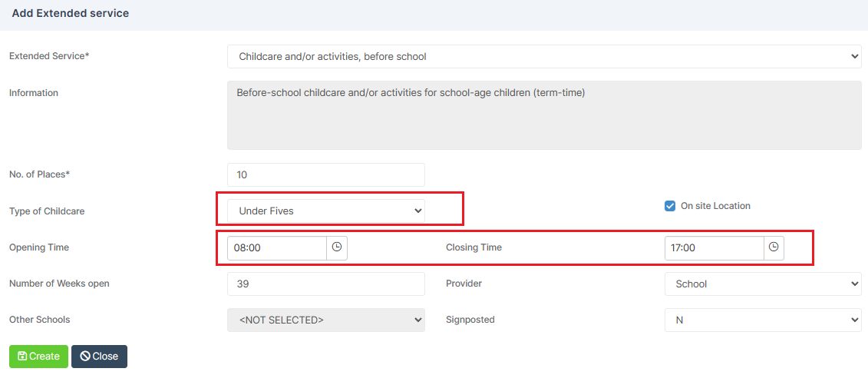
Task: Focus the No. of Places field
Action: [x=326, y=174]
